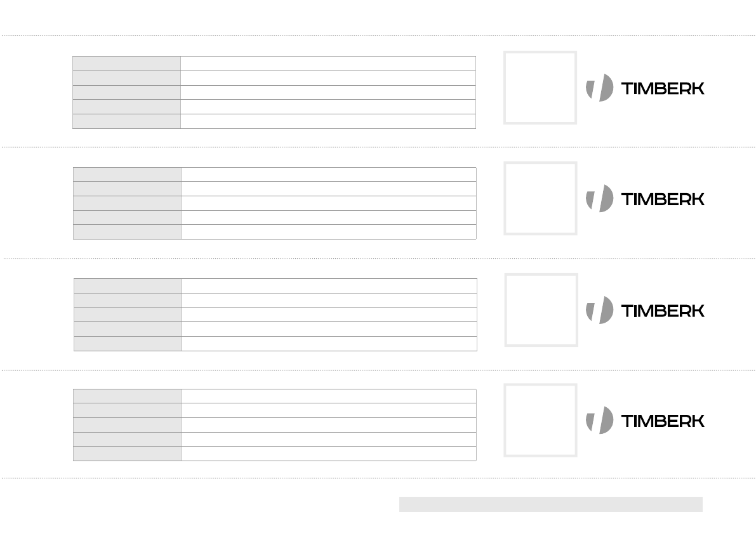Image resolution: width=756 pixels, height=533 pixels.
Task: Click the bottom white field of the fourth table
Action: pos(328,454)
